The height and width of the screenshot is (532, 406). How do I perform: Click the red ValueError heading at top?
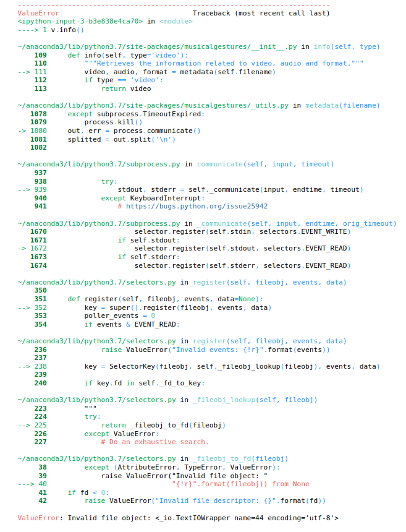38,13
